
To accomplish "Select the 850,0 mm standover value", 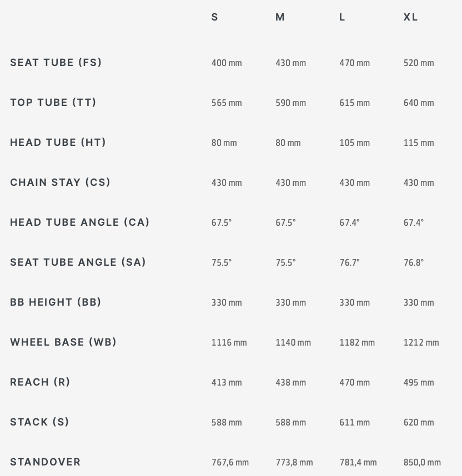I will click(x=422, y=462).
